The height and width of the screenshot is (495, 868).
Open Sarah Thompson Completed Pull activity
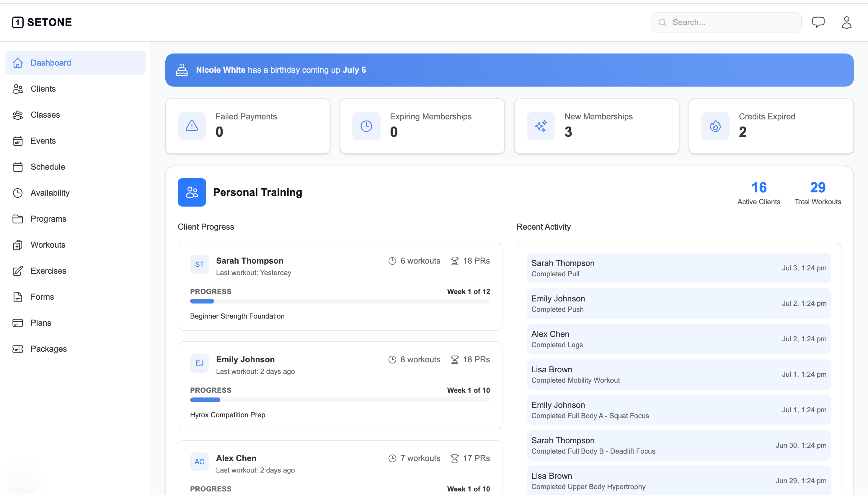679,268
